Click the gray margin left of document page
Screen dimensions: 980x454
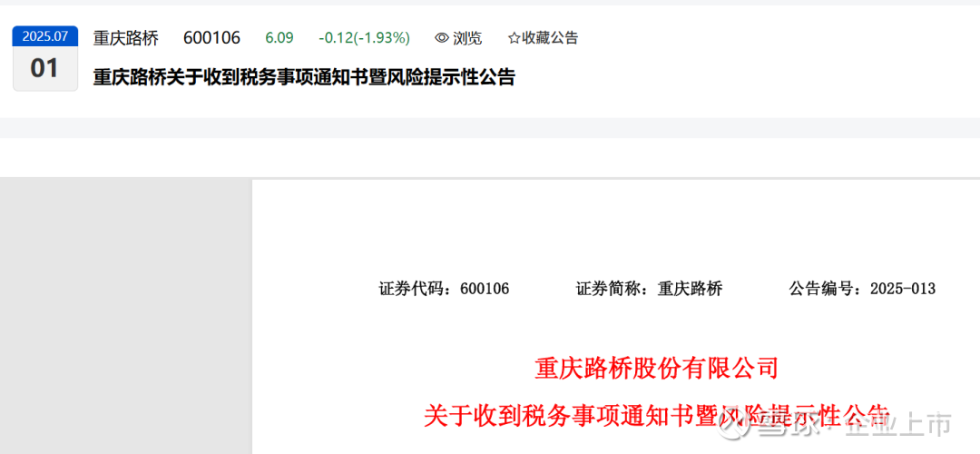click(125, 316)
